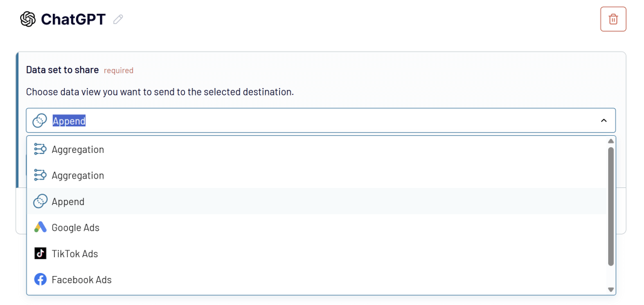Click the highlighted Append text in the field

[x=69, y=121]
